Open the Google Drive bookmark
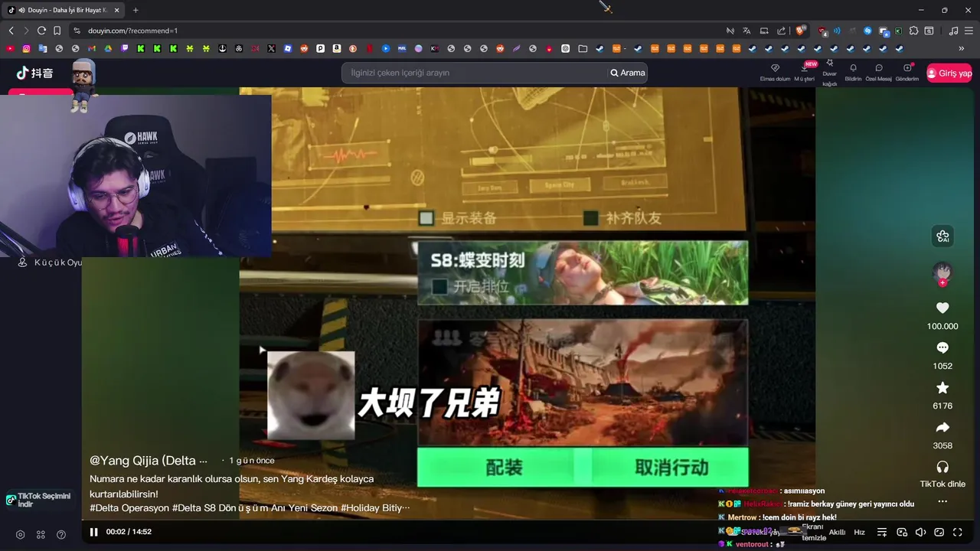Screen dimensions: 980x551 pos(108,48)
